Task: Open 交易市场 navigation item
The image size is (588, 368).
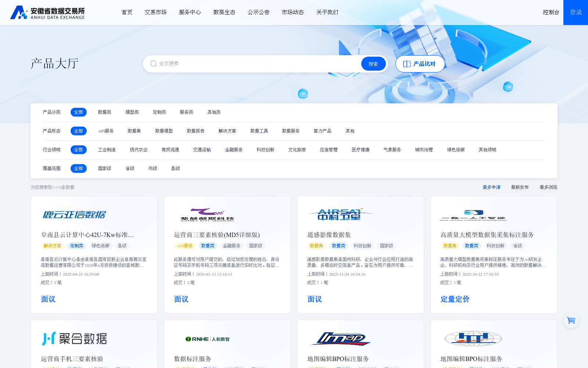Action: [x=155, y=12]
